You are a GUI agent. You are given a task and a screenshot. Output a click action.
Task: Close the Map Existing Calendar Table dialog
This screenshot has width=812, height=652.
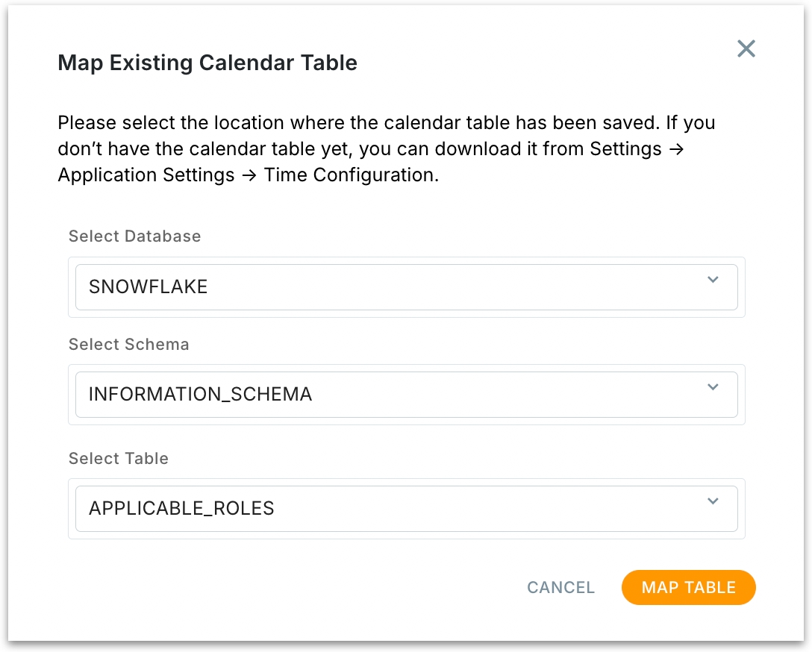coord(746,49)
